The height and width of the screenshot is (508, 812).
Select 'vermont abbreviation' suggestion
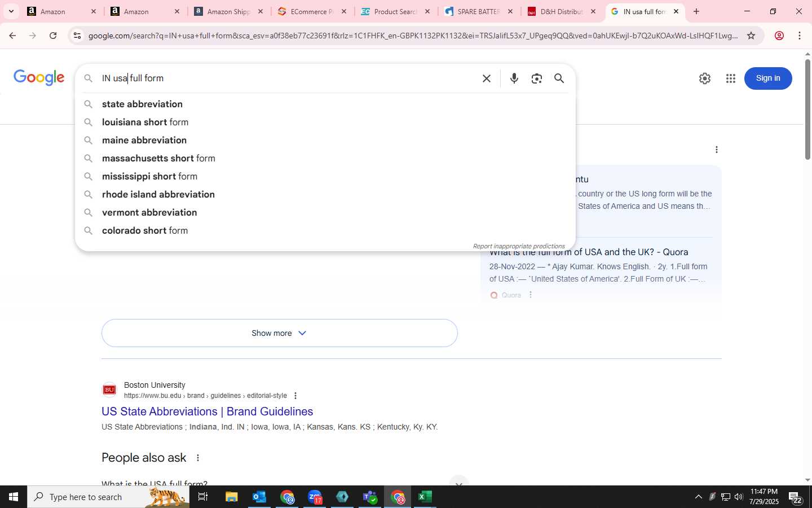[325, 212]
